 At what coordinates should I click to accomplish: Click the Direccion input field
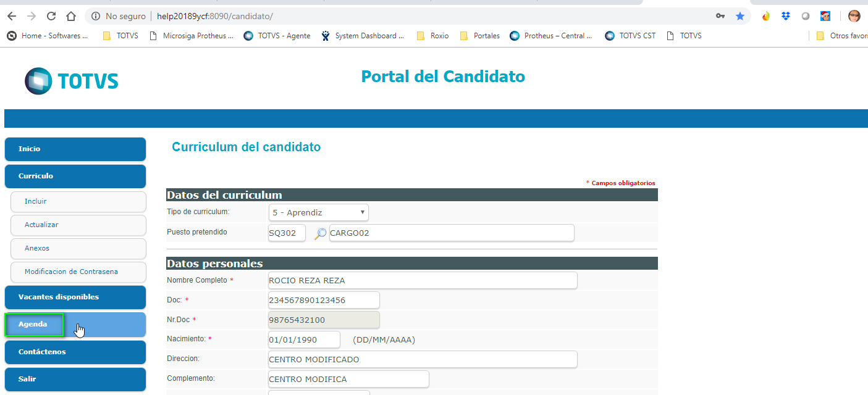423,359
